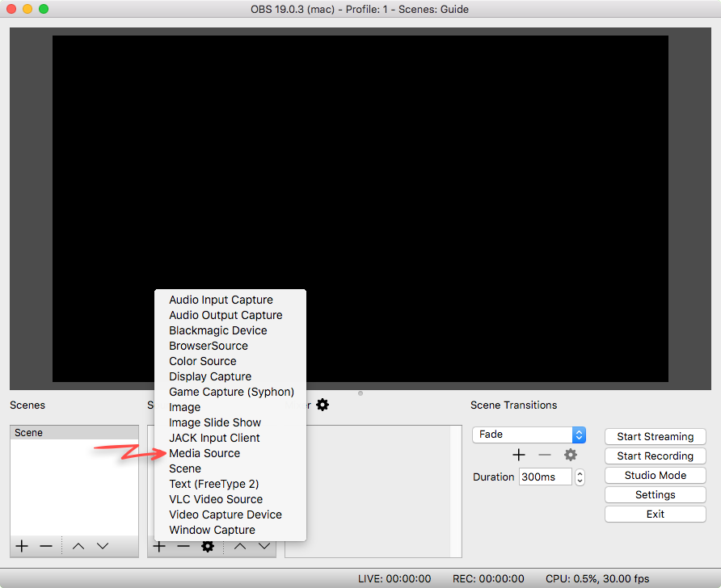
Task: Minimize the OBS window
Action: 27,9
